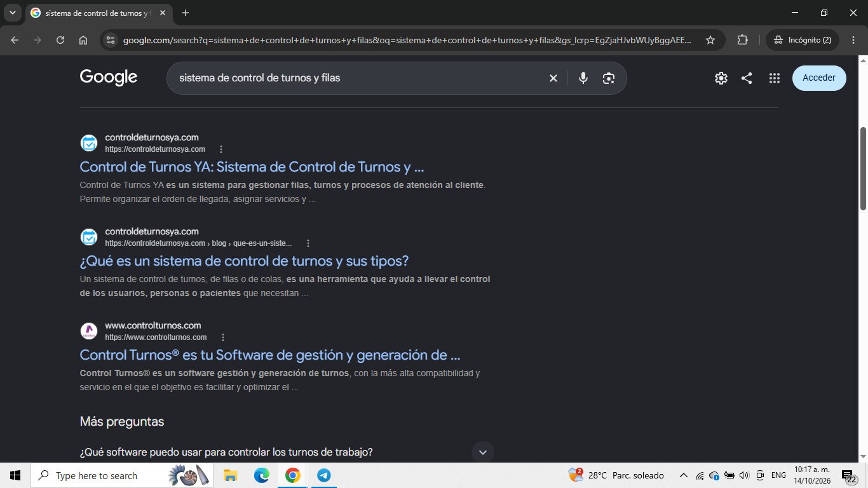The height and width of the screenshot is (488, 868).
Task: Open more options for blog que-es-un-siste result
Action: [x=308, y=243]
